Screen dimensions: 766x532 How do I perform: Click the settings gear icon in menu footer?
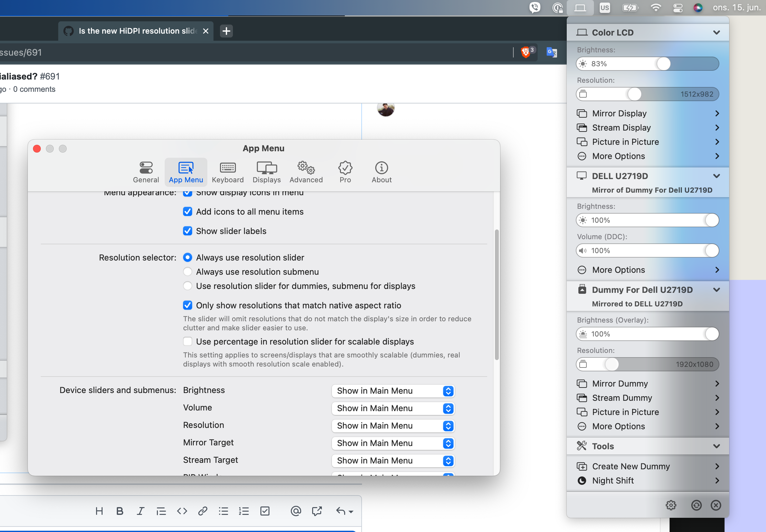pos(671,505)
